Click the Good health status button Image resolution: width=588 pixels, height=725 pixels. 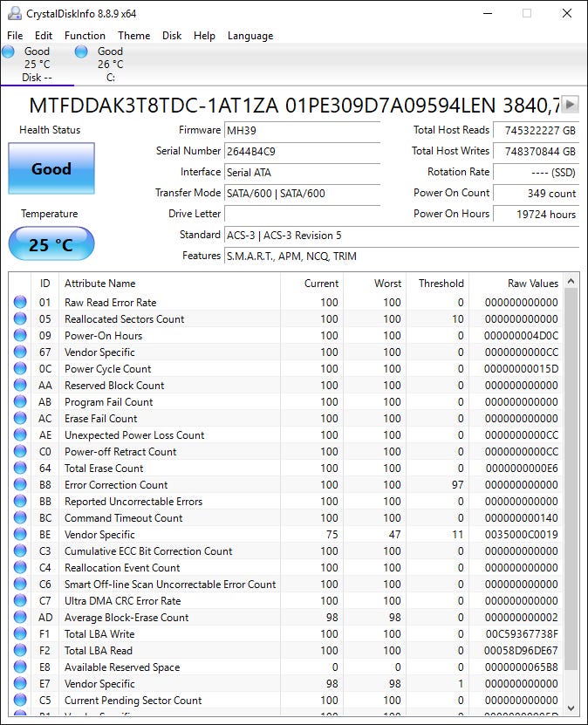(x=51, y=168)
